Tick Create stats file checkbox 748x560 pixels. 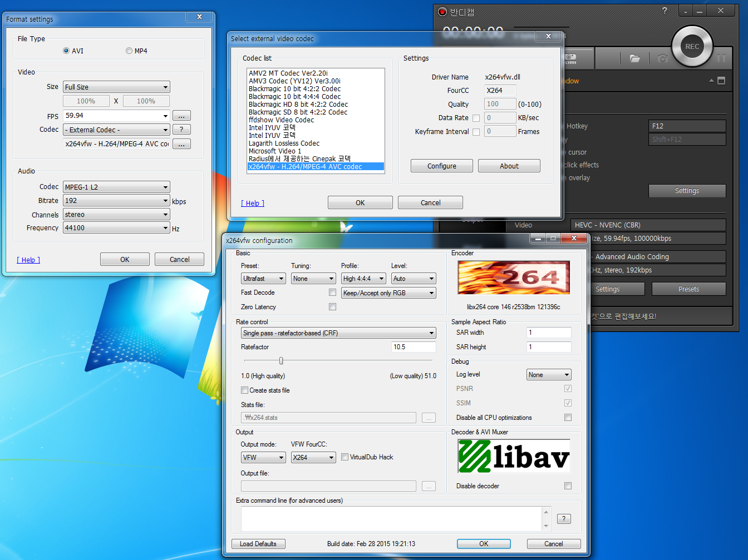point(244,390)
